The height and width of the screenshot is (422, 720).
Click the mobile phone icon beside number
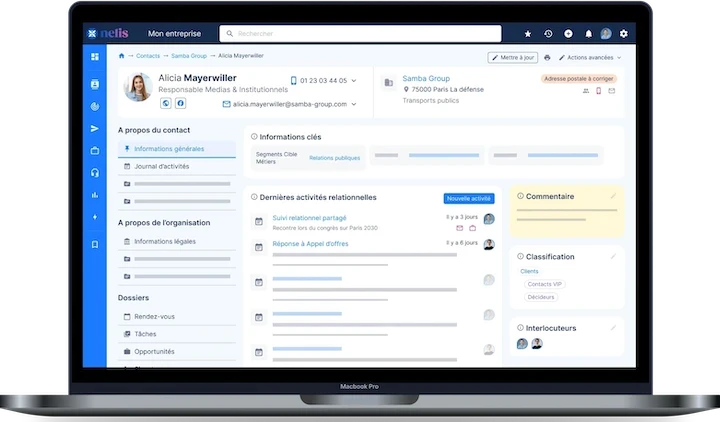pyautogui.click(x=293, y=80)
